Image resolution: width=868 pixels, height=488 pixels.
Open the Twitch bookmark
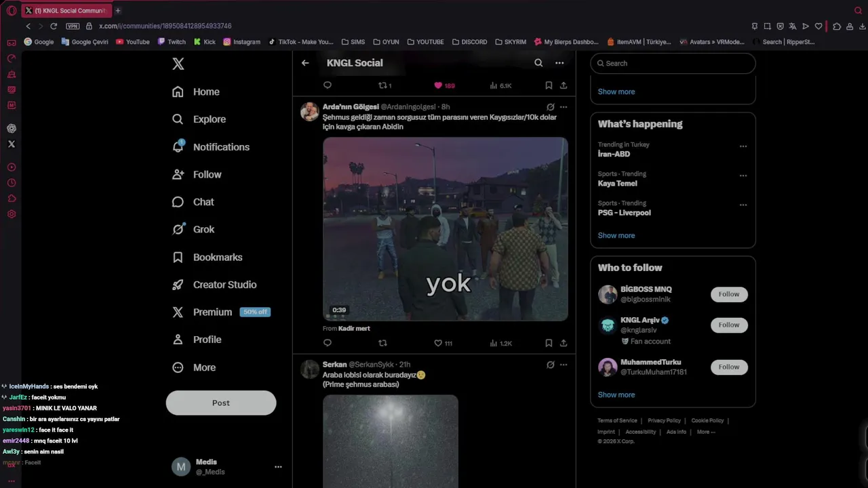[172, 41]
